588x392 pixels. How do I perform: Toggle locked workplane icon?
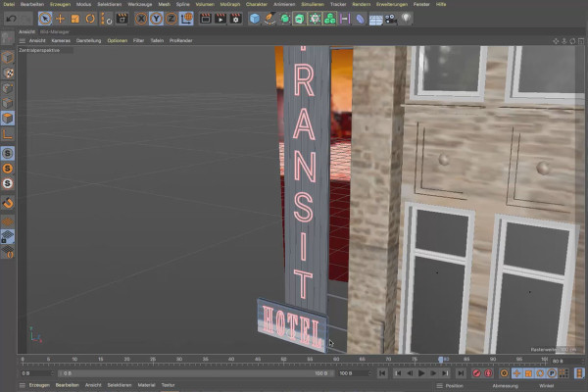click(8, 237)
